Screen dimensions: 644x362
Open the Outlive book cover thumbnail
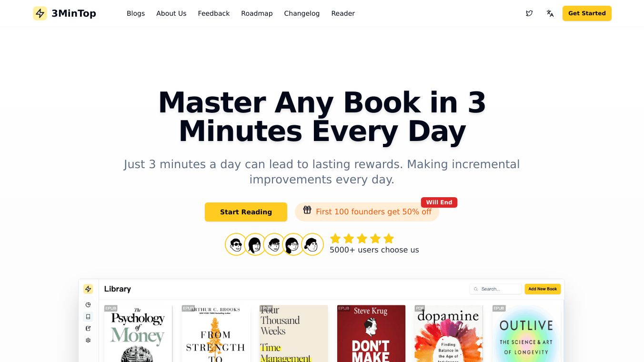(x=526, y=333)
